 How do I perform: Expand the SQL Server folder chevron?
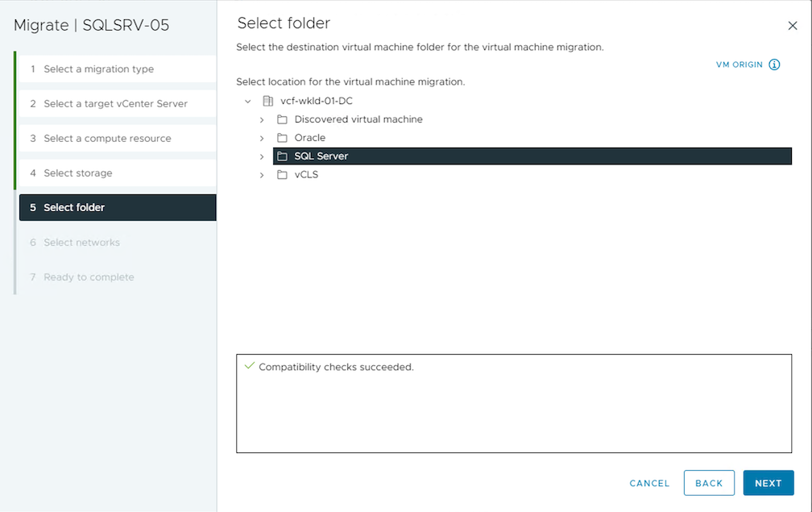(x=262, y=156)
